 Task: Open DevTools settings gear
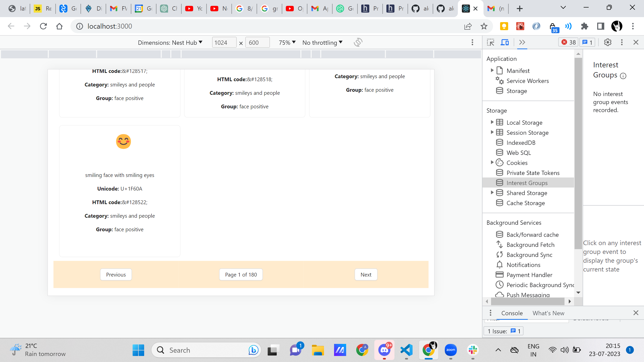pyautogui.click(x=608, y=42)
